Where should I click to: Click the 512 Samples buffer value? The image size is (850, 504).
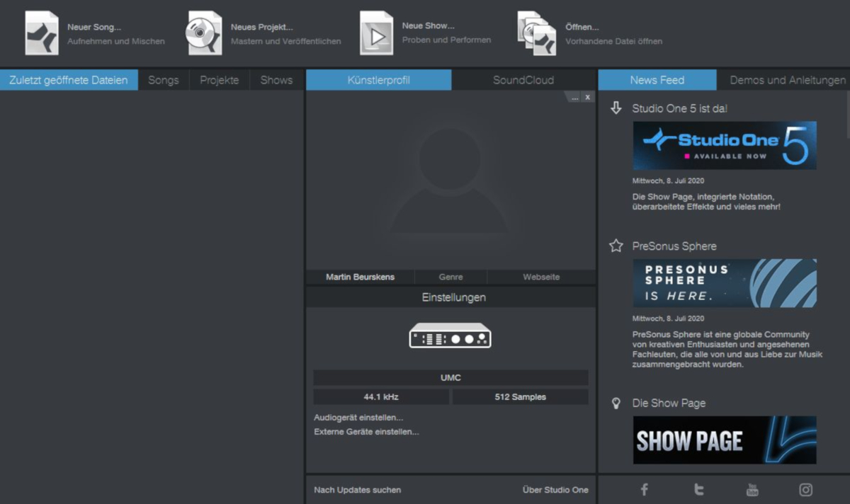(x=521, y=397)
